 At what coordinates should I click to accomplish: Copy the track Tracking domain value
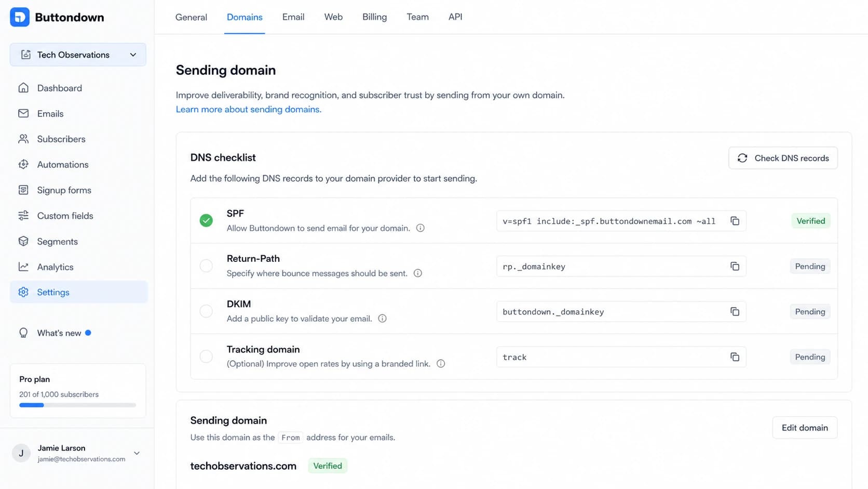coord(735,357)
